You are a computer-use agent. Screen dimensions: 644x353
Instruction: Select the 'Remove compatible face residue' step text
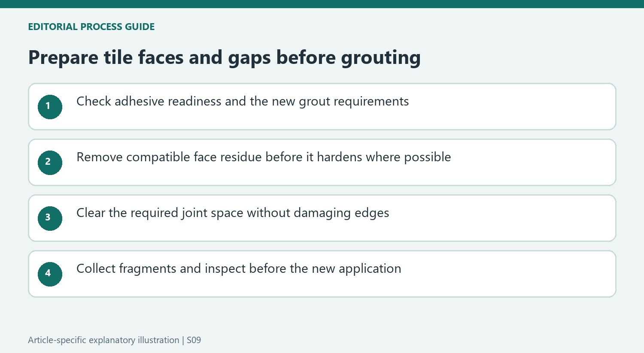(264, 157)
